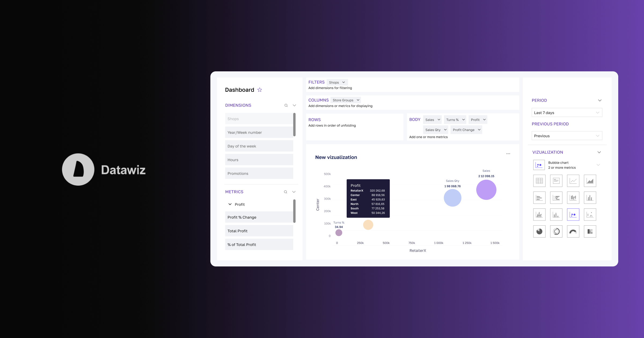This screenshot has width=644, height=338.
Task: Click the table grid visualization icon
Action: point(539,181)
